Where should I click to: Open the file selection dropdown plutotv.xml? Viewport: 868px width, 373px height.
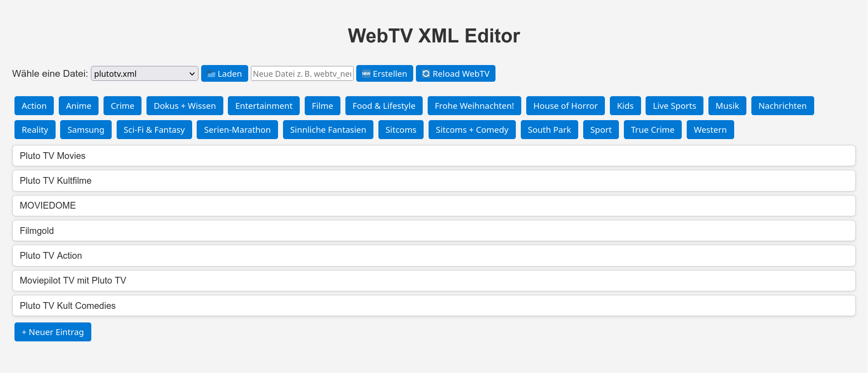click(x=144, y=74)
